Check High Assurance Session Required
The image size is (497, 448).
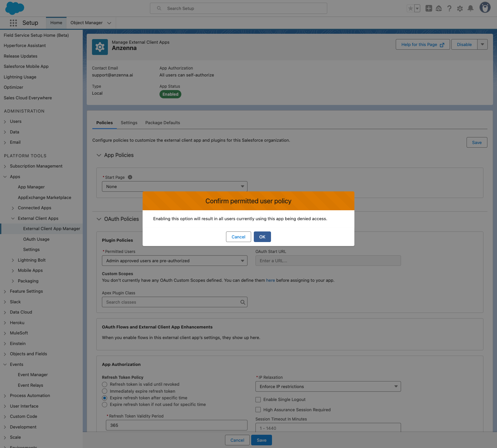click(x=258, y=410)
